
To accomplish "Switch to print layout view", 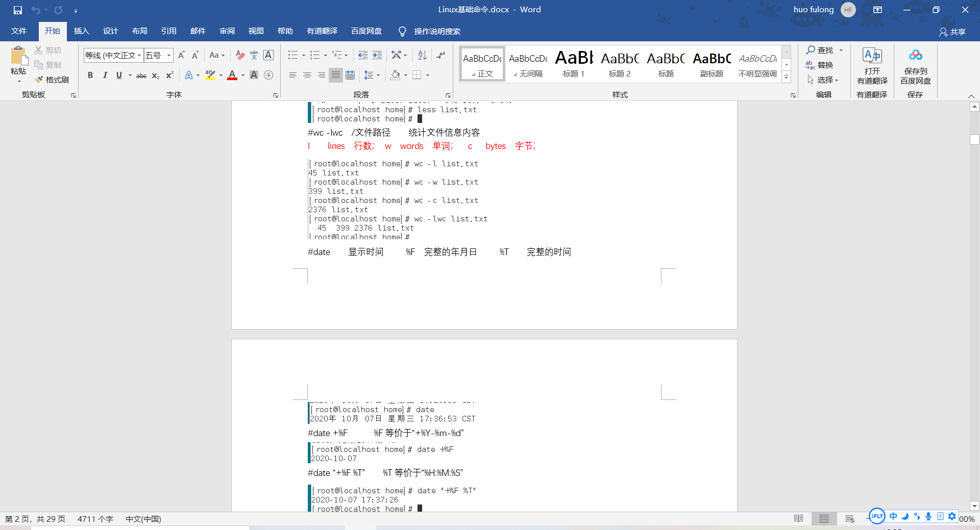I will [x=824, y=519].
